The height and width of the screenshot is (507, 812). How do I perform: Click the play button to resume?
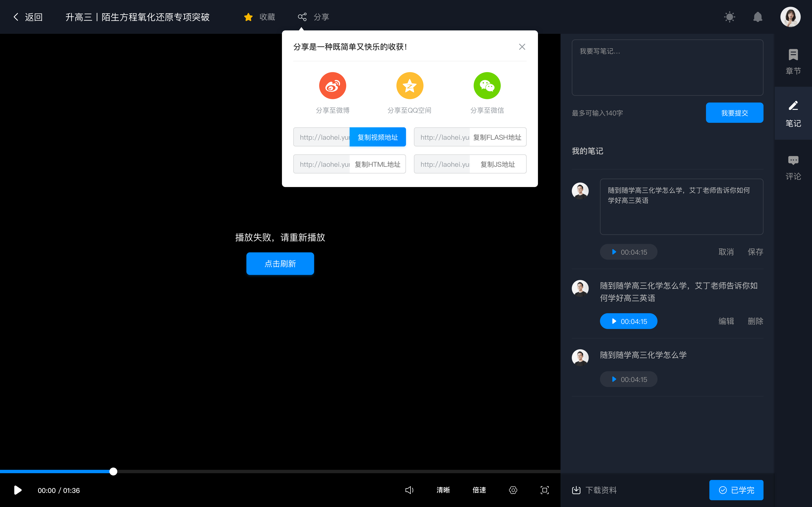17,490
